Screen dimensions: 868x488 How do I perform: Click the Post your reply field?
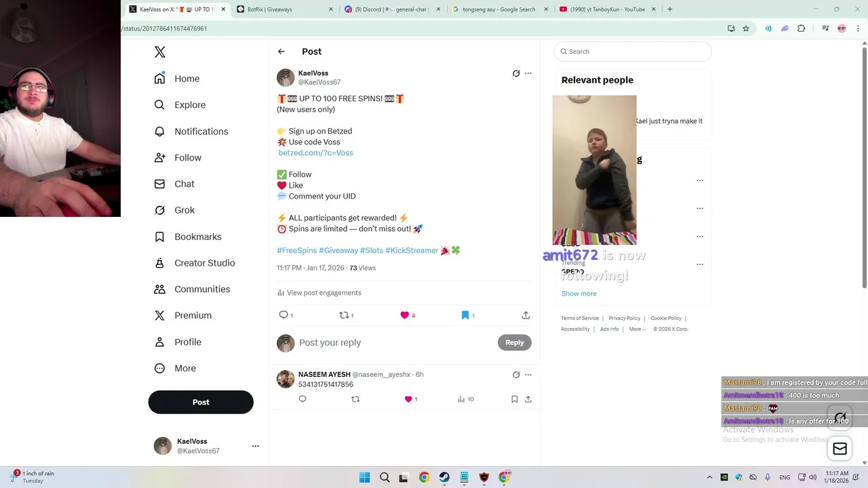396,342
